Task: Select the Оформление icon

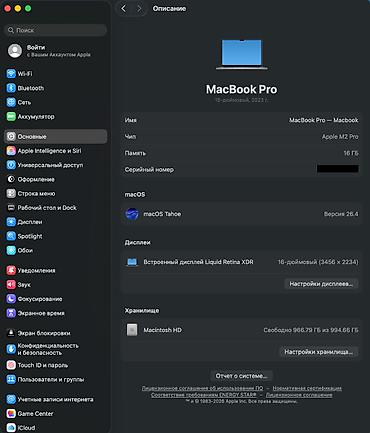Action: coord(11,179)
